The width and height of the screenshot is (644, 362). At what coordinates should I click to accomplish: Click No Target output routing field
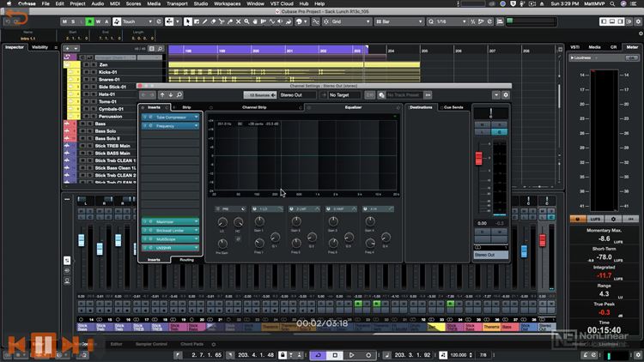coord(344,95)
